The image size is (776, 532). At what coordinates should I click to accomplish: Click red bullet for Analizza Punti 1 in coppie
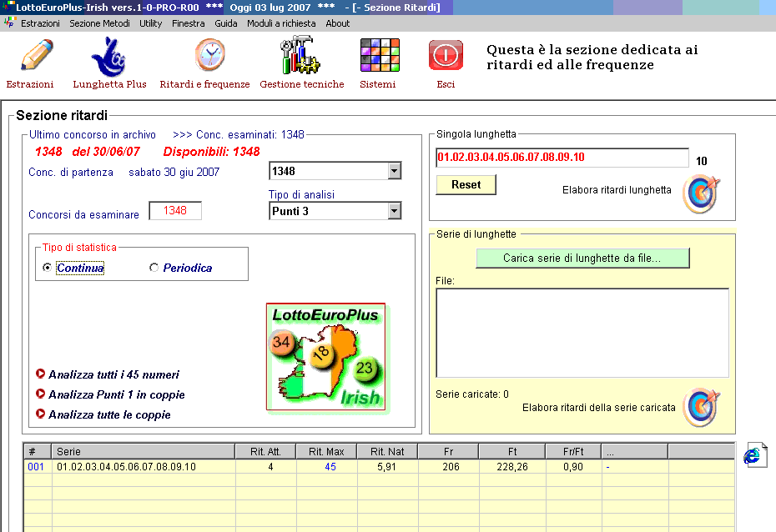(41, 394)
